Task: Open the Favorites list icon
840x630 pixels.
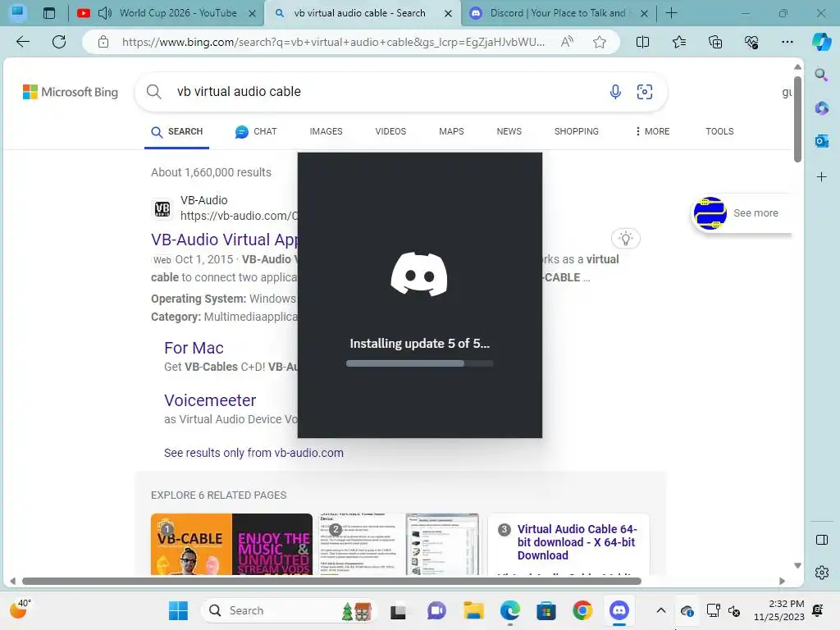Action: point(678,42)
